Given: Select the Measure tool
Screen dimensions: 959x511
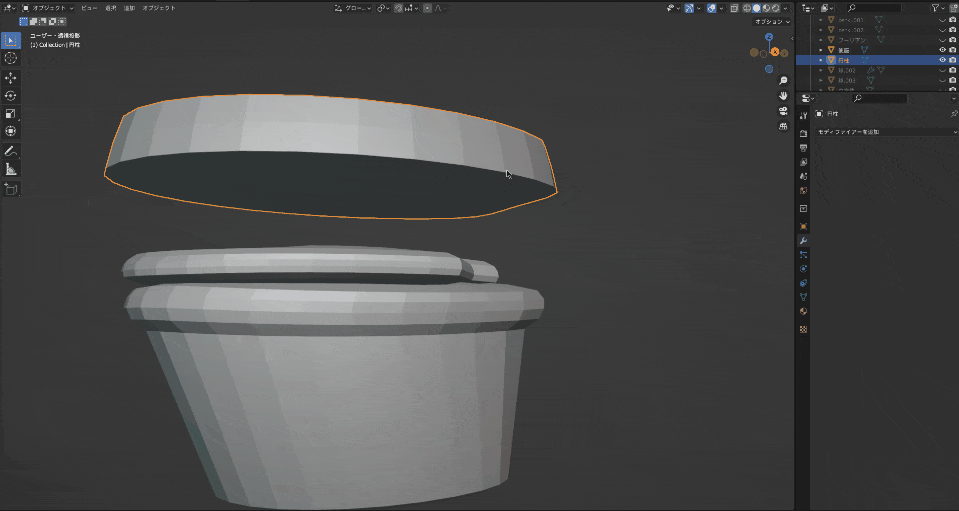Looking at the screenshot, I should (x=10, y=169).
